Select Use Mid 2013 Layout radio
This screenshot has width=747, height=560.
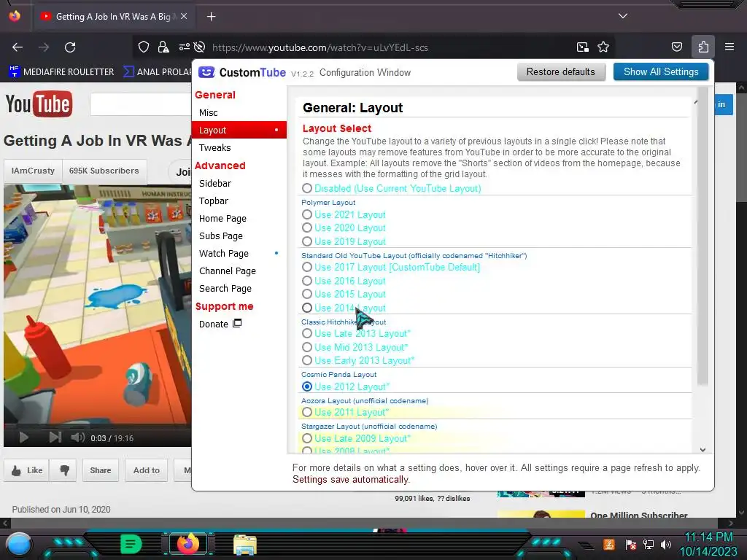click(307, 347)
